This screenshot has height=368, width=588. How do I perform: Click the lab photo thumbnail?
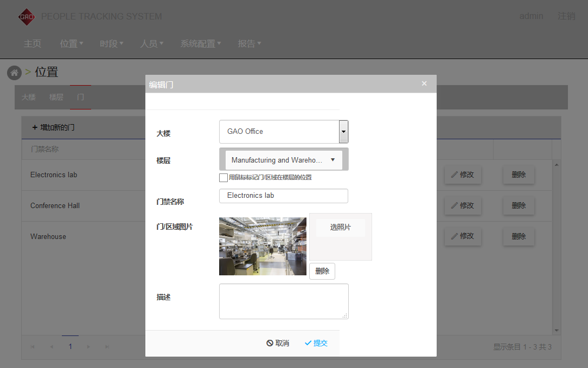(263, 246)
